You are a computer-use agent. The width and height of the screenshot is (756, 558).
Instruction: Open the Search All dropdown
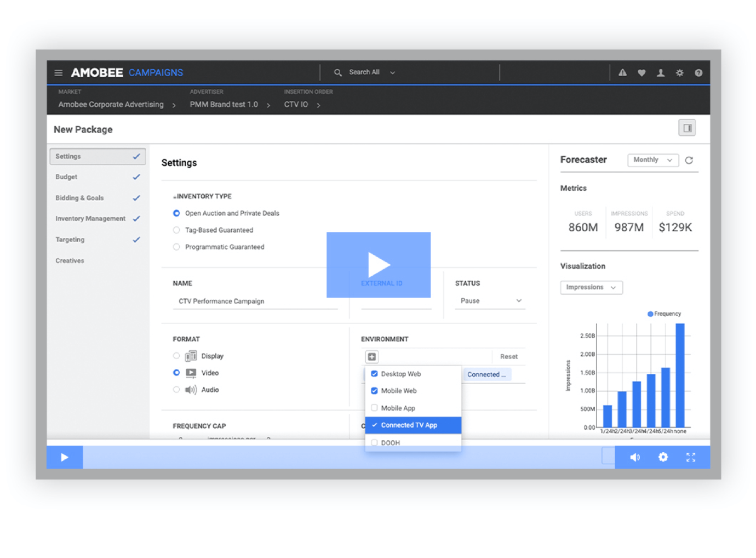coord(372,72)
